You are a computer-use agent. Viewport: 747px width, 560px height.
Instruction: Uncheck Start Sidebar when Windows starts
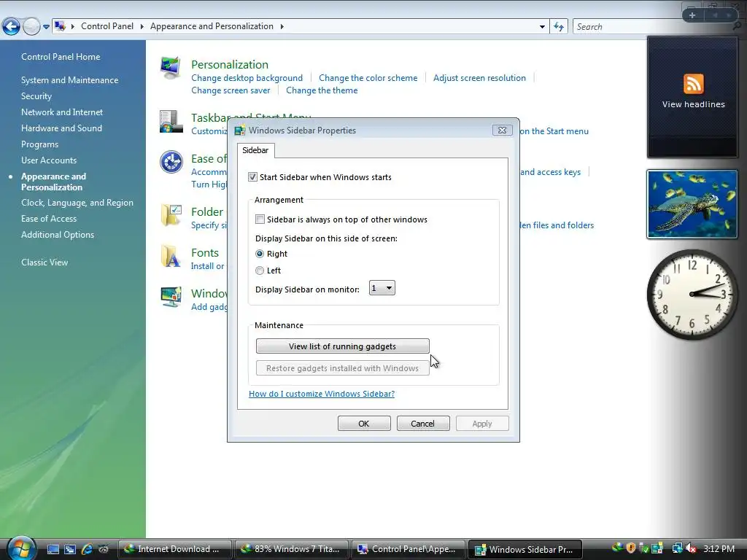point(252,177)
